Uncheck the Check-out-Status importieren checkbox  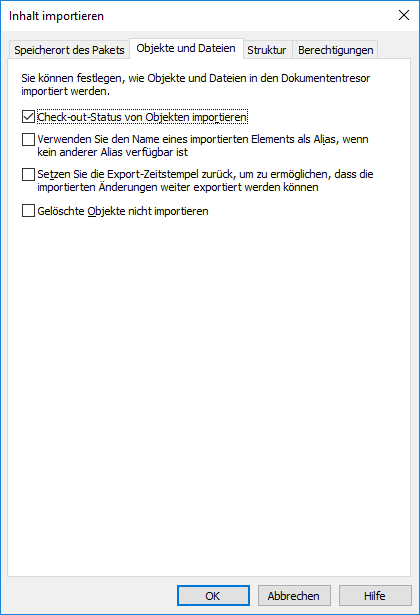point(28,117)
